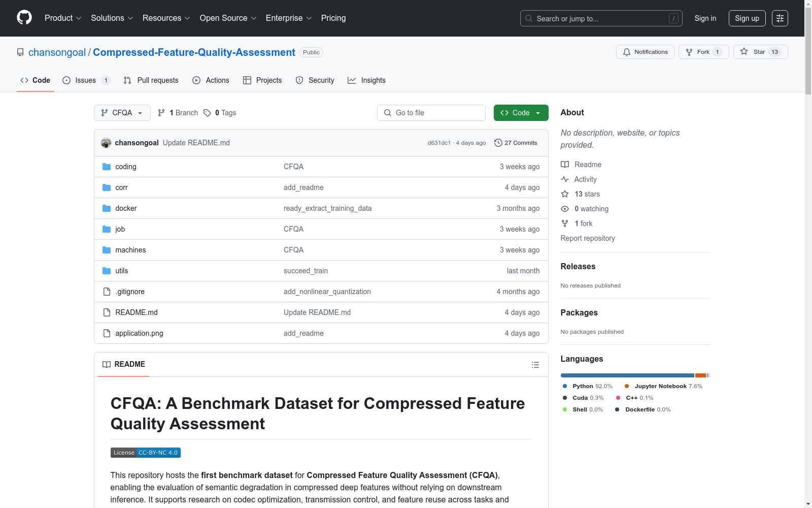View the 27 Commits history

point(516,143)
